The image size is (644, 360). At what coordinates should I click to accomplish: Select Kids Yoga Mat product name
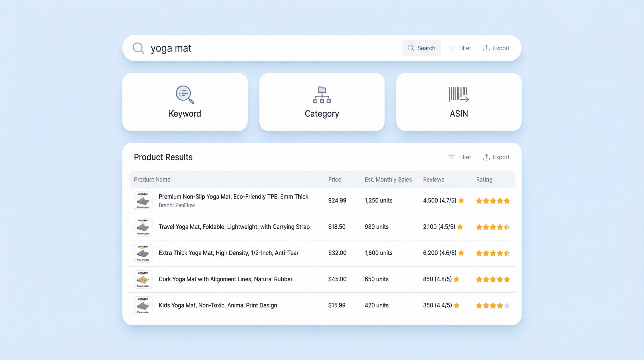(x=218, y=305)
